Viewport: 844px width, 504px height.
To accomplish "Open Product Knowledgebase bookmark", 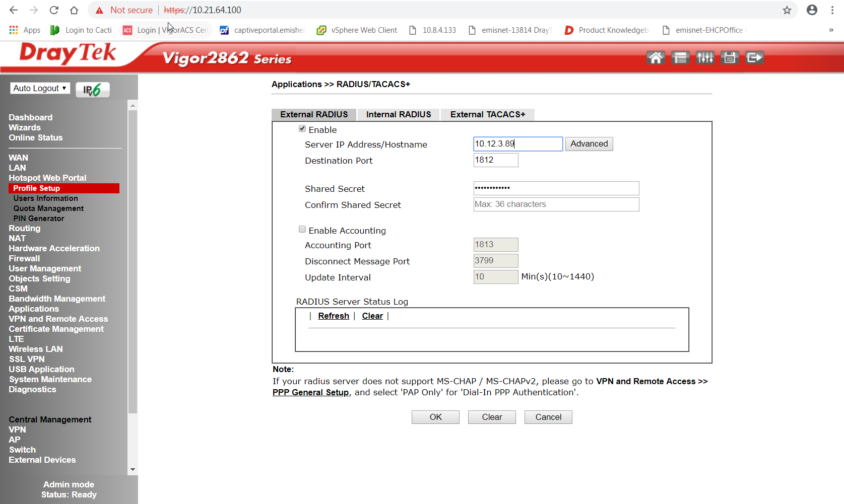I will pyautogui.click(x=607, y=30).
